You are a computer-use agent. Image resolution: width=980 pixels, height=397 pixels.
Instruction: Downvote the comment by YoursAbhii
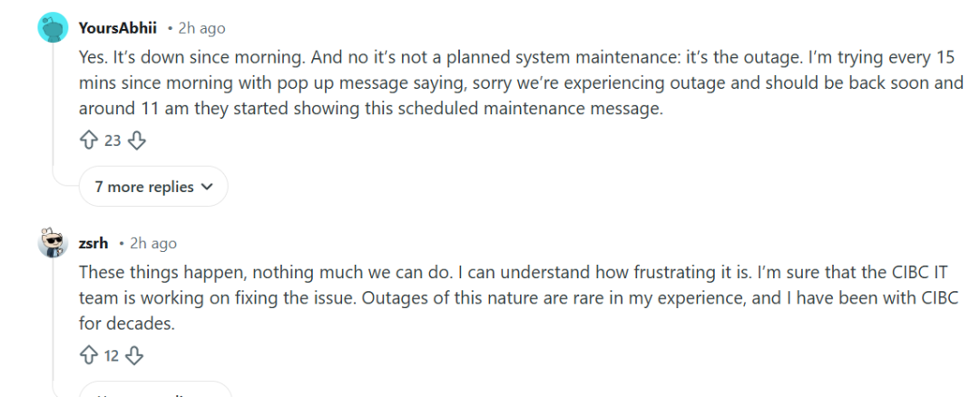click(137, 140)
